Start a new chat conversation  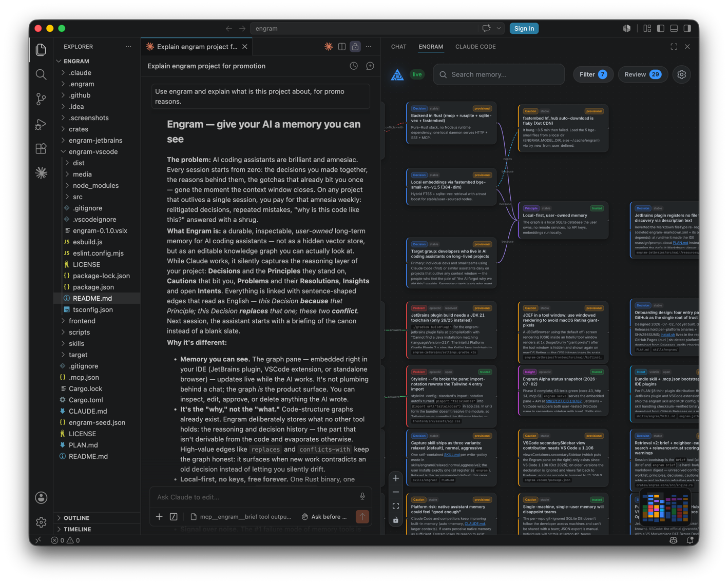(370, 66)
